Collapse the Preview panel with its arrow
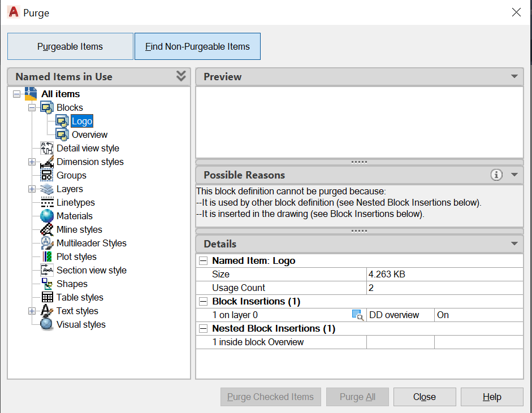 point(514,77)
